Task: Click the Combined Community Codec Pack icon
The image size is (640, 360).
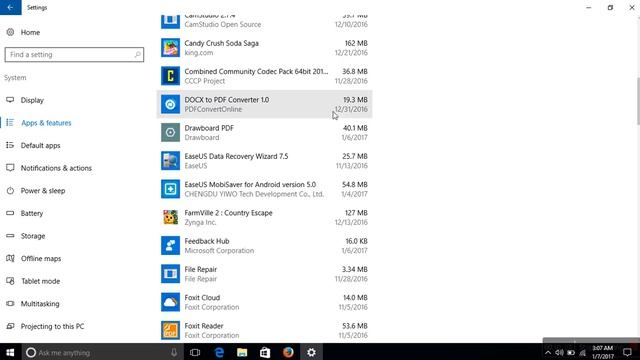Action: click(x=170, y=76)
